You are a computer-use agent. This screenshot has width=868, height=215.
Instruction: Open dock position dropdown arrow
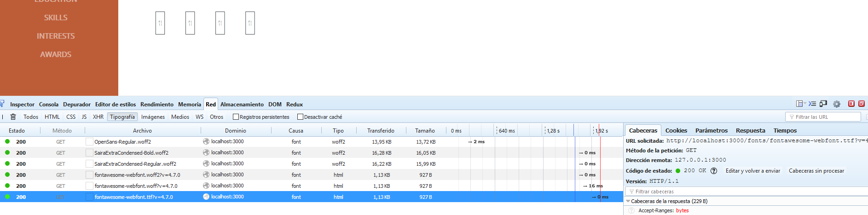(805, 104)
